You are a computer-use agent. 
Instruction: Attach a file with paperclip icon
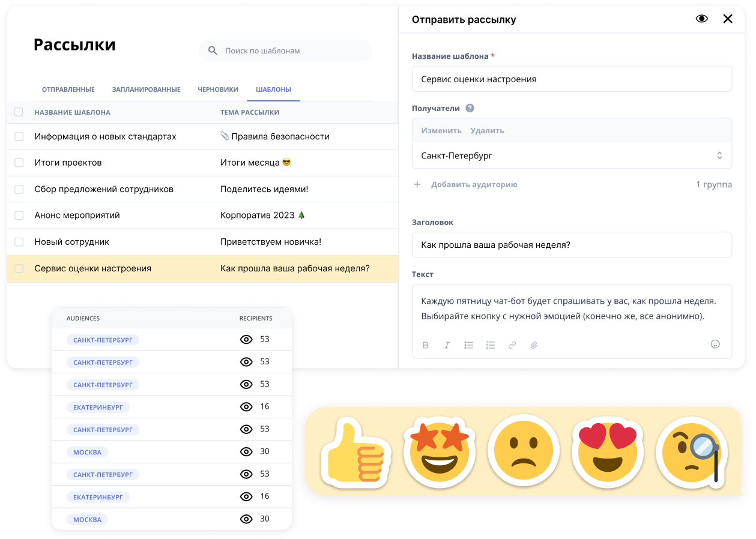[534, 345]
